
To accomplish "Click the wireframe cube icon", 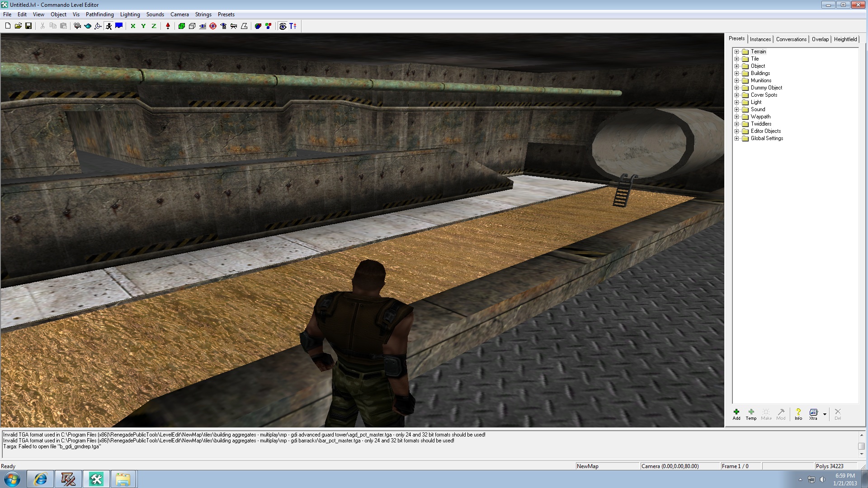I will pos(192,26).
